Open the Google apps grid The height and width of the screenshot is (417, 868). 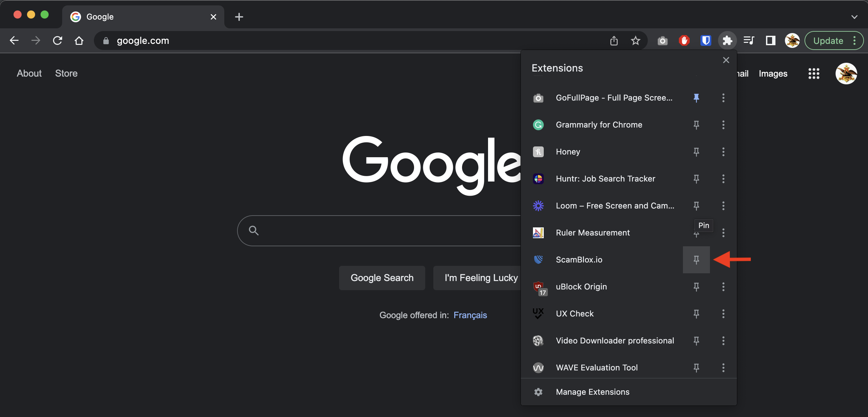click(814, 74)
